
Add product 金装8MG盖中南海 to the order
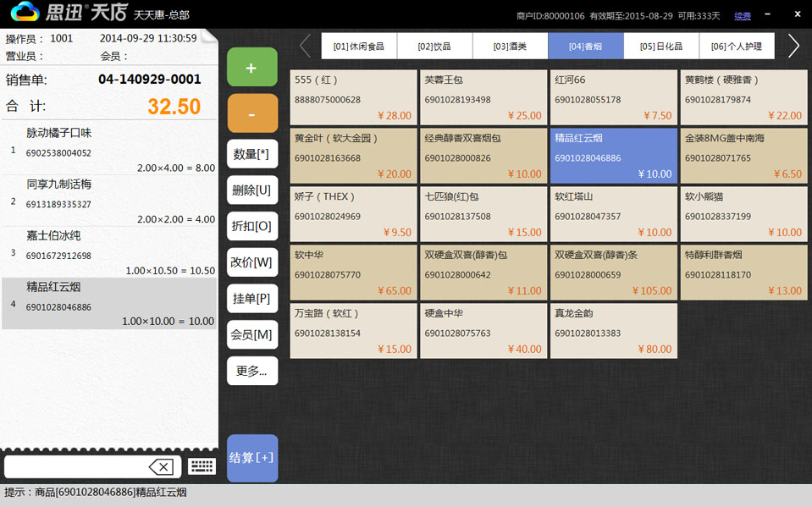743,157
